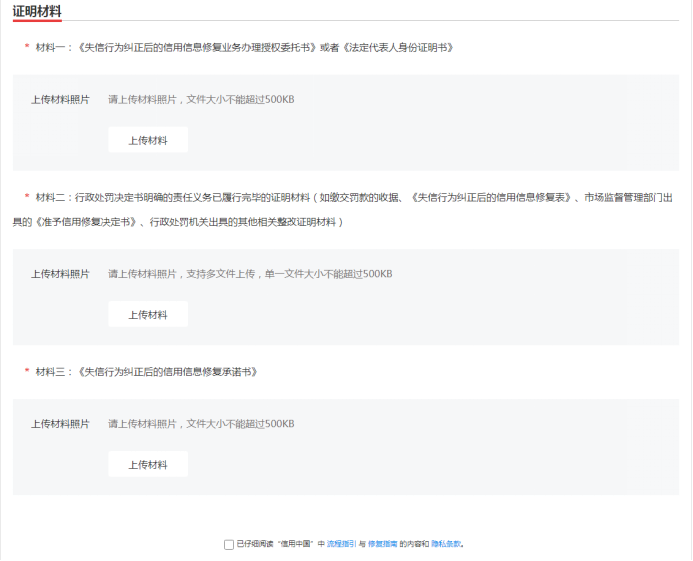Viewport: 693px width, 561px height.
Task: Click 上传材料 button under 材料一
Action: pyautogui.click(x=148, y=140)
